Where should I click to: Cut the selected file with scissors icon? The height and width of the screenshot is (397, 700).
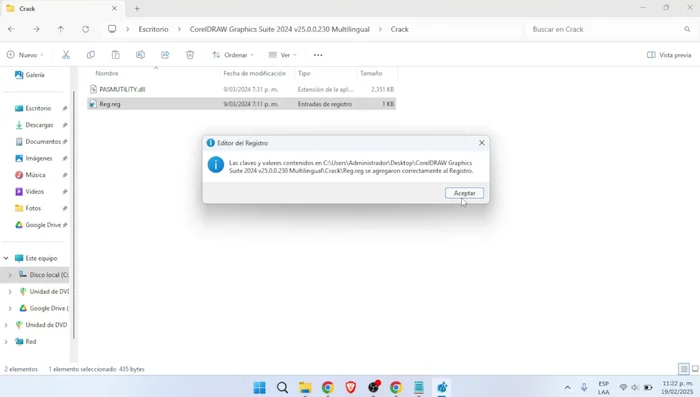point(66,55)
